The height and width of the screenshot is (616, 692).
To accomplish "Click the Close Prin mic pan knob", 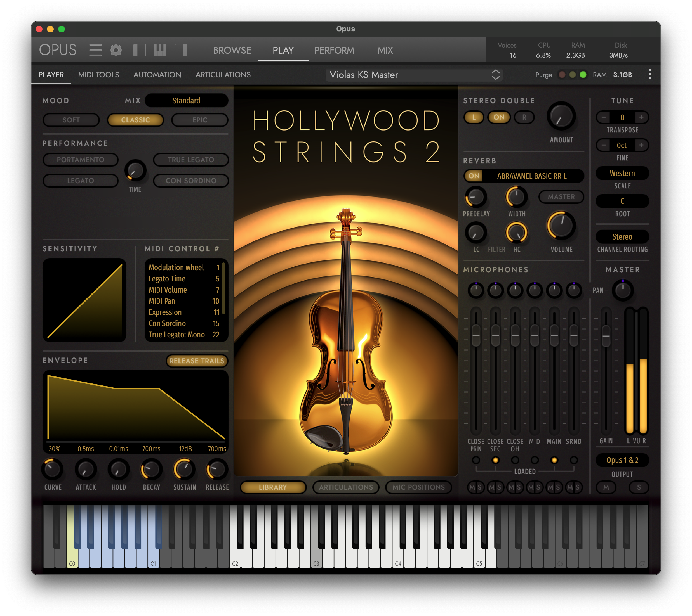I will coord(476,290).
